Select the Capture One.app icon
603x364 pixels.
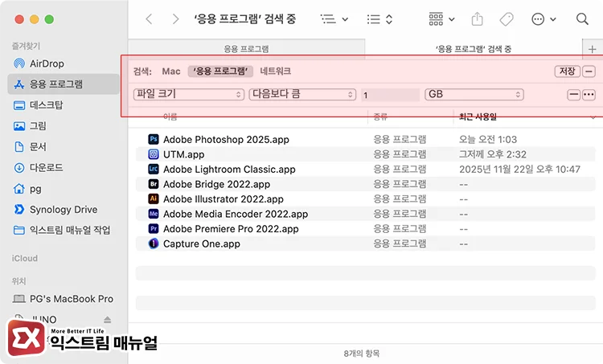pos(154,243)
